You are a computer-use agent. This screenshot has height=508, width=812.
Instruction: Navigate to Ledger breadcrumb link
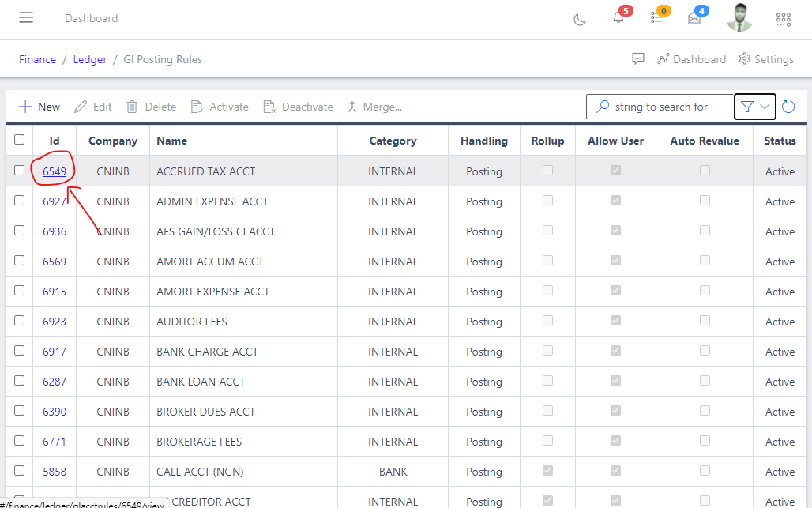pyautogui.click(x=89, y=59)
